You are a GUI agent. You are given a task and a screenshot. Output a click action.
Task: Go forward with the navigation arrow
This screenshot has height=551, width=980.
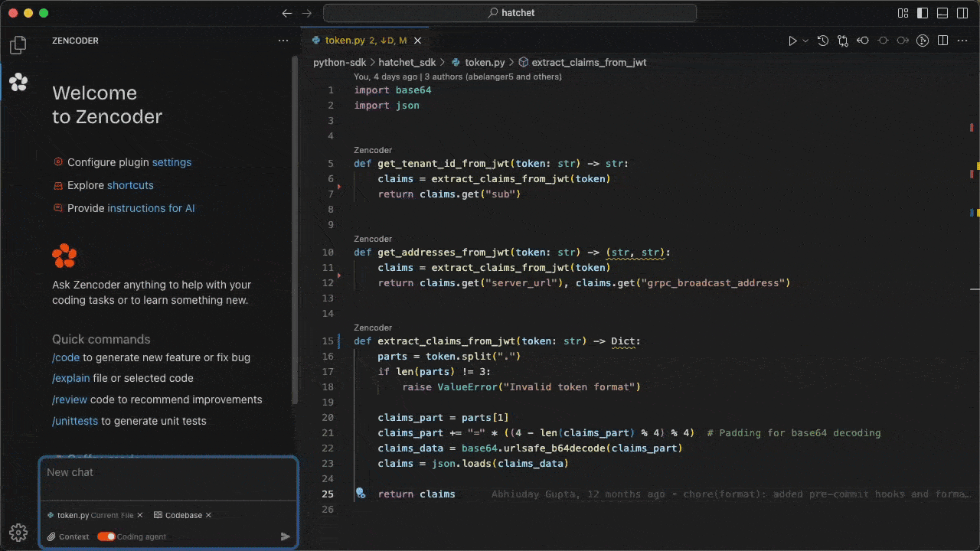307,13
